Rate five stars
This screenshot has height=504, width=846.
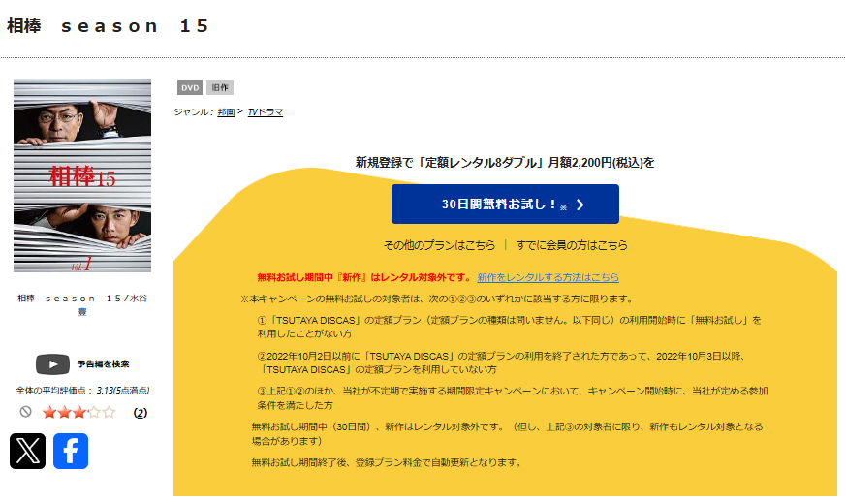(x=109, y=413)
